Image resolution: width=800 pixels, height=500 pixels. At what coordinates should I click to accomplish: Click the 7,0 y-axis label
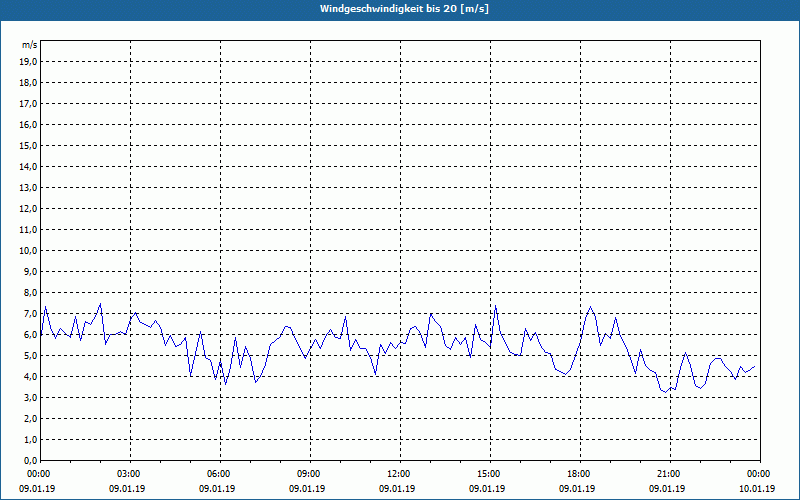[x=30, y=314]
